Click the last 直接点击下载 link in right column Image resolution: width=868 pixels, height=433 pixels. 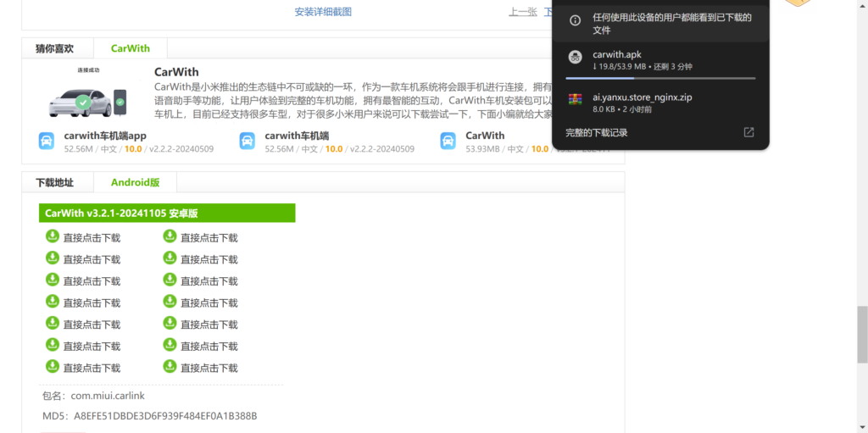click(209, 368)
